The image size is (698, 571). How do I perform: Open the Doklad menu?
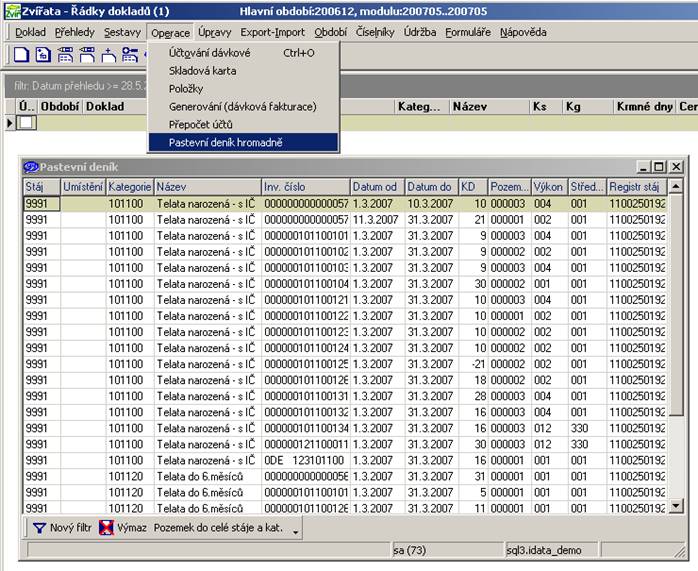point(30,32)
